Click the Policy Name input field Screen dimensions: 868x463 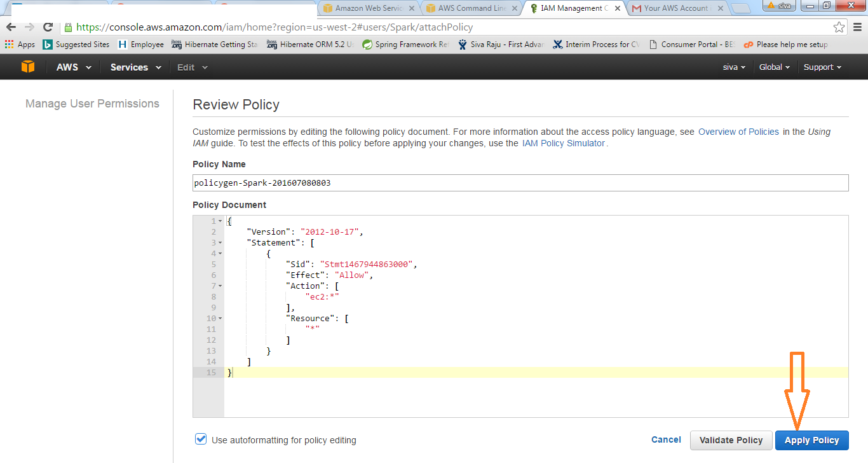520,183
